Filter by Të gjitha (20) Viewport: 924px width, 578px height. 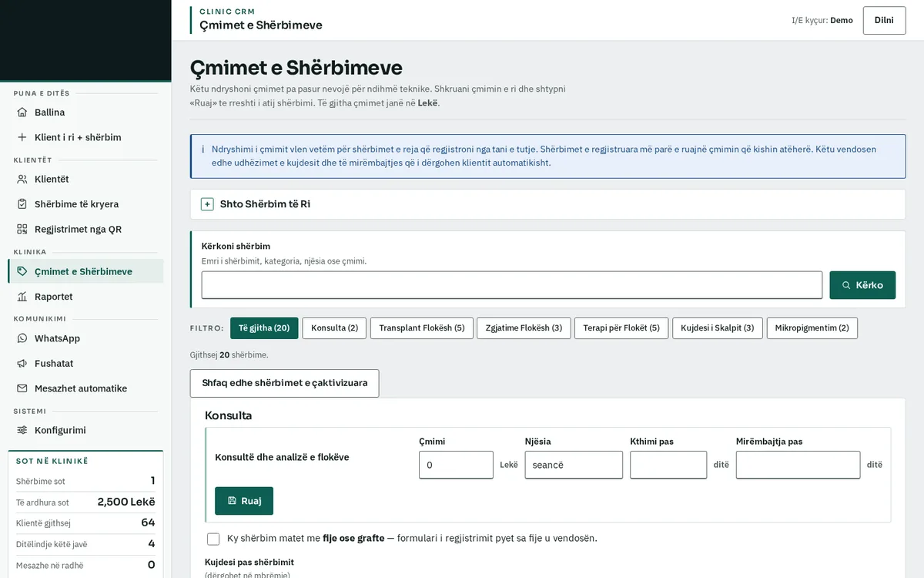(x=264, y=328)
